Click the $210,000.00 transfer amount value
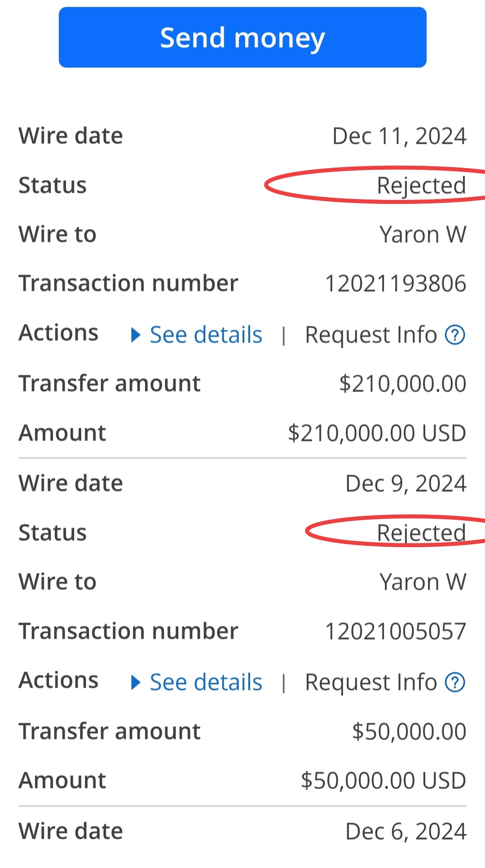485x868 pixels. click(x=403, y=384)
